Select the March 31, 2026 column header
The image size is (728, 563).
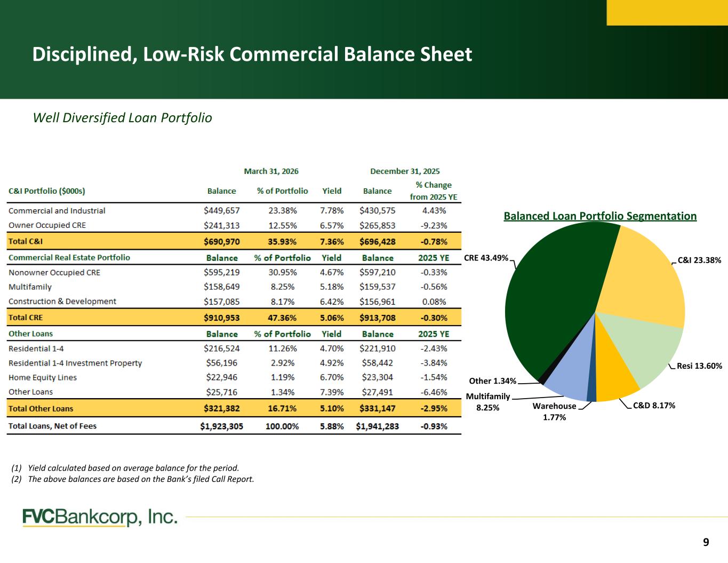click(x=271, y=171)
